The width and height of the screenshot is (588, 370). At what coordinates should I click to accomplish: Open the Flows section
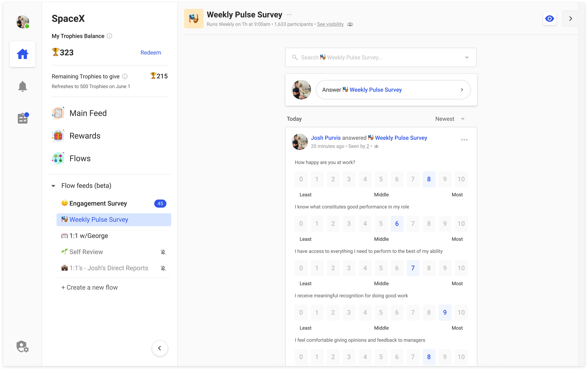click(x=80, y=158)
